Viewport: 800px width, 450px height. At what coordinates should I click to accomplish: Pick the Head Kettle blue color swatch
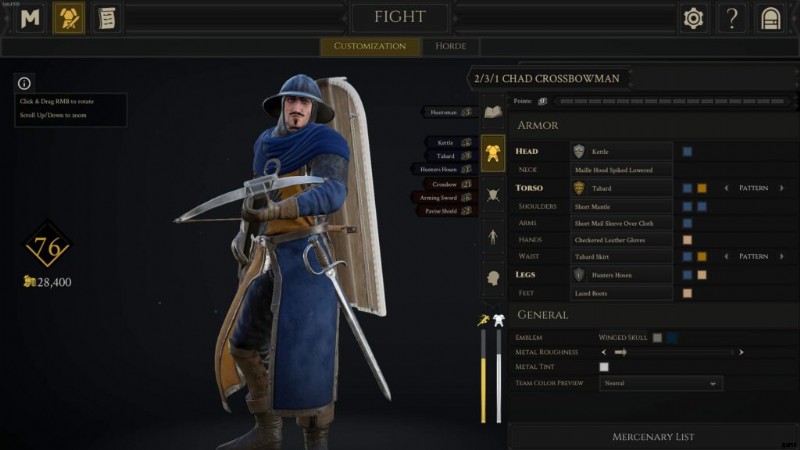pos(687,152)
